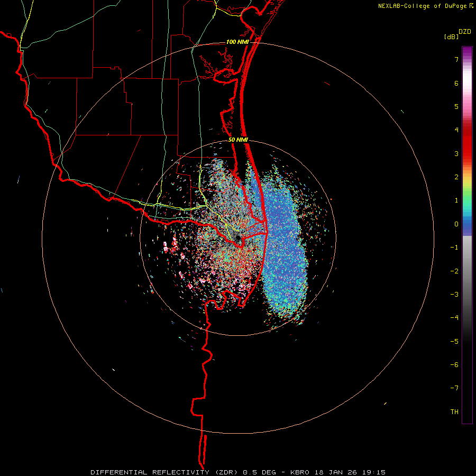This screenshot has width=476, height=476.
Task: Click the 1 dB value on color scale
Action: click(456, 200)
